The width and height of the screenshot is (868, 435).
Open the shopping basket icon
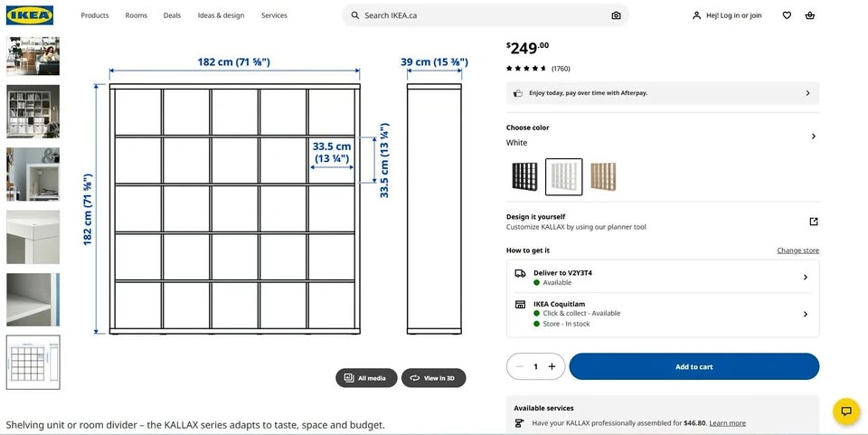click(x=810, y=15)
